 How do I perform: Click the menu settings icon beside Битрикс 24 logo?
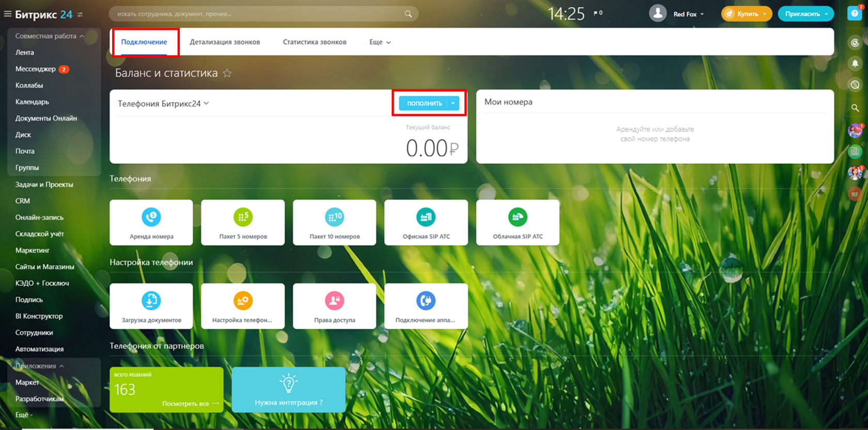pos(80,14)
